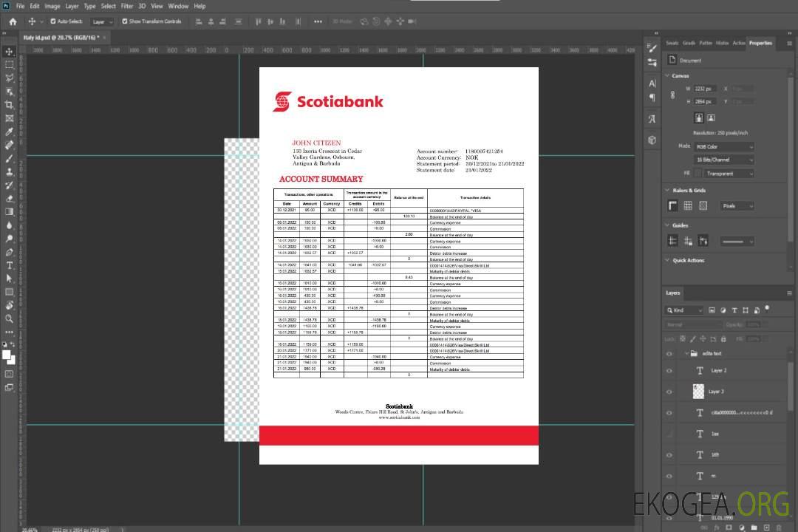Open the Pixels units dropdown

click(x=737, y=205)
